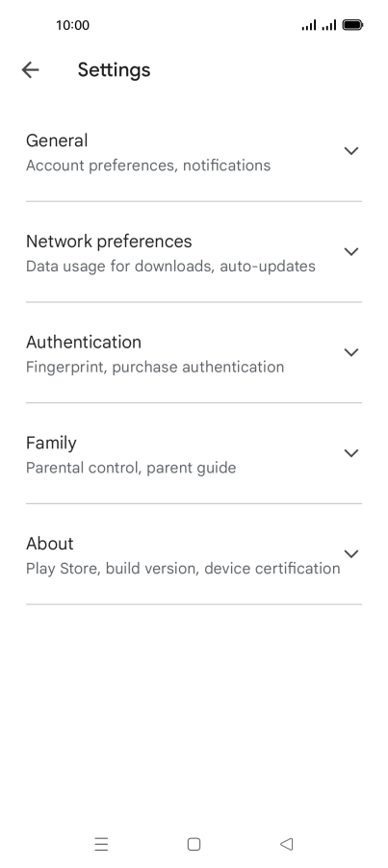
Task: Expand Authentication section chevron
Action: (x=351, y=352)
